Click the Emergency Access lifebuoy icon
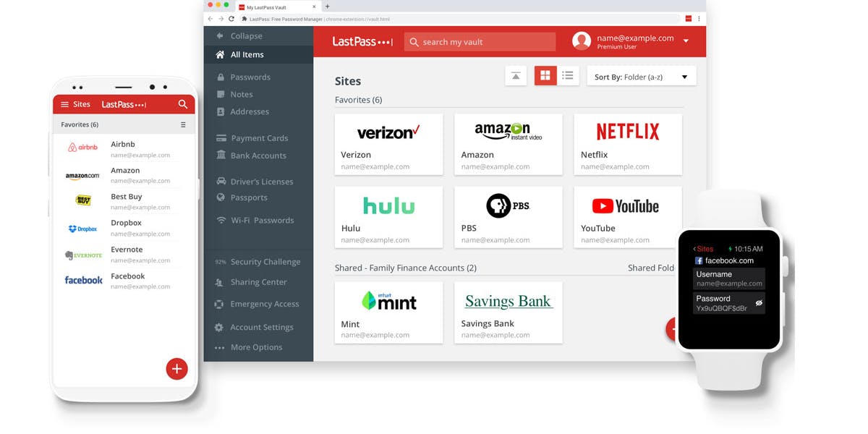The height and width of the screenshot is (434, 868). click(219, 304)
